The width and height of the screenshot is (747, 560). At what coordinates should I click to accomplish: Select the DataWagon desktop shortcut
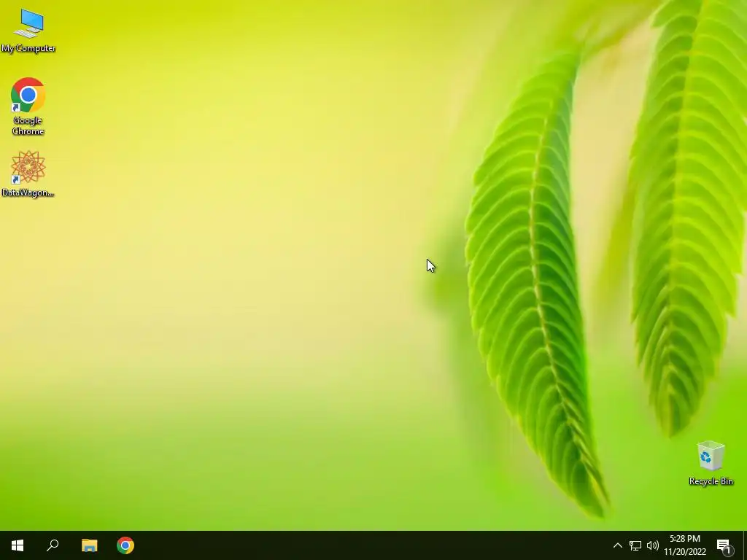28,174
